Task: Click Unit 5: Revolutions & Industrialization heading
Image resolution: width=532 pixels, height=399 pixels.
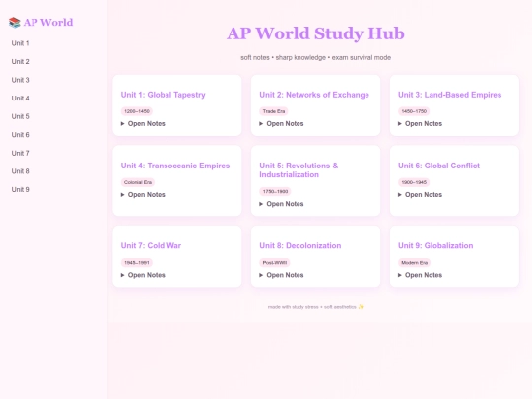Action: click(299, 170)
